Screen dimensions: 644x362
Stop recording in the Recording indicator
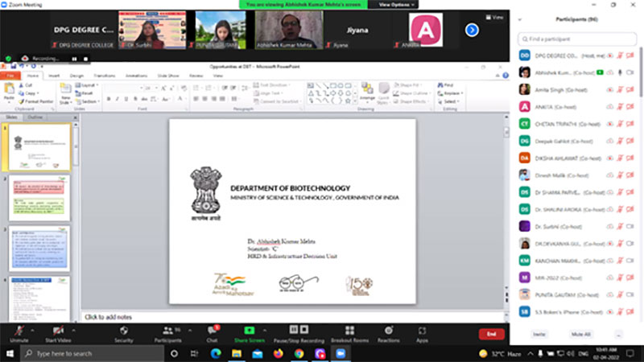pyautogui.click(x=85, y=59)
